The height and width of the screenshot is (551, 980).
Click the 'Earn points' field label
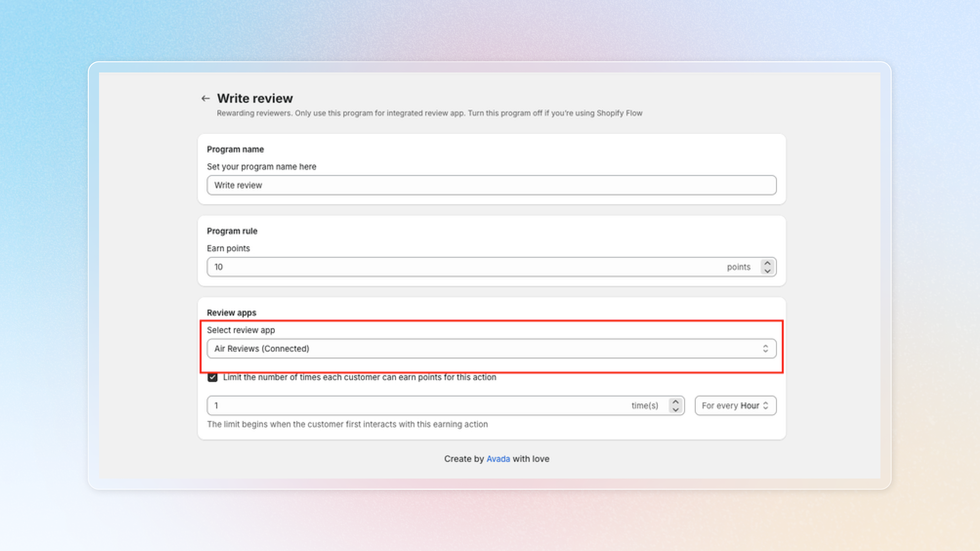click(228, 248)
